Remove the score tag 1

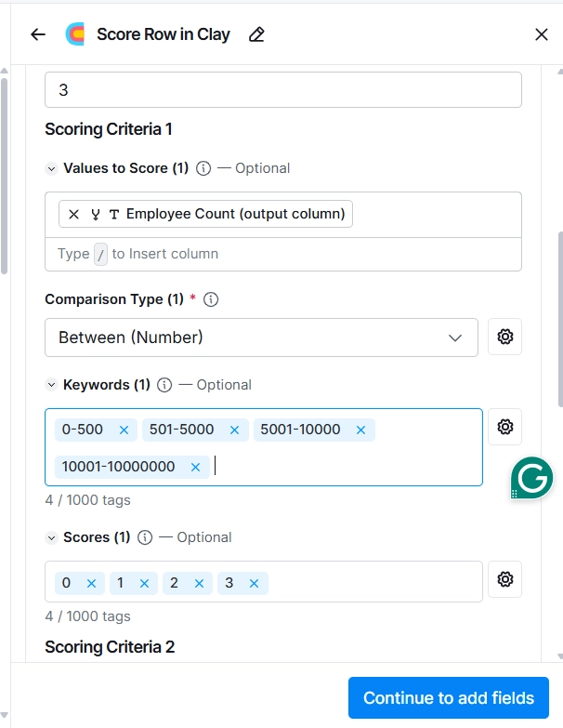(145, 584)
